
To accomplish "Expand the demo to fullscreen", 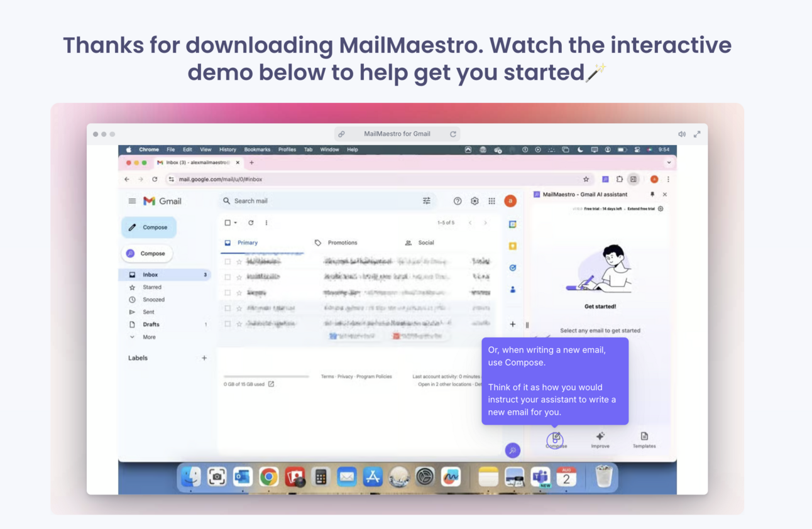I will (x=697, y=134).
